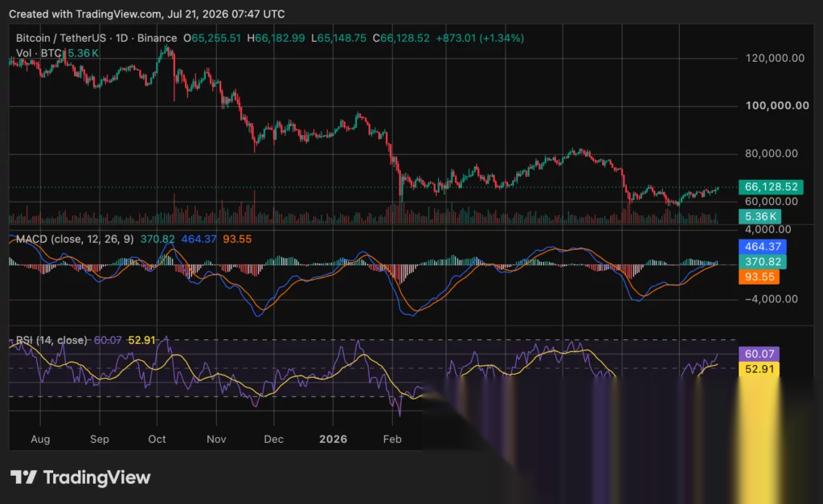Select the RSI (14, close) legend
Screen dimensions: 823x504
51,340
